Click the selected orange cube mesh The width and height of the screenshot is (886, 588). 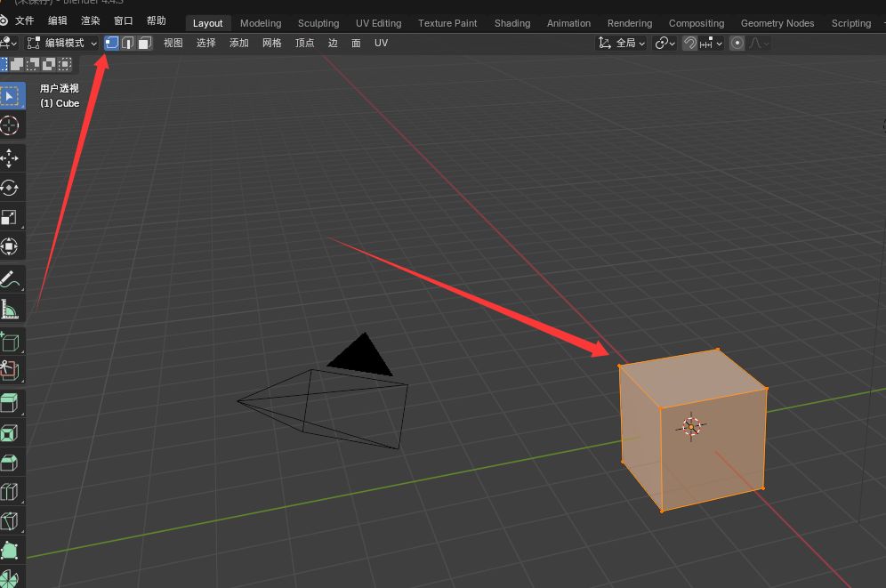pos(693,431)
